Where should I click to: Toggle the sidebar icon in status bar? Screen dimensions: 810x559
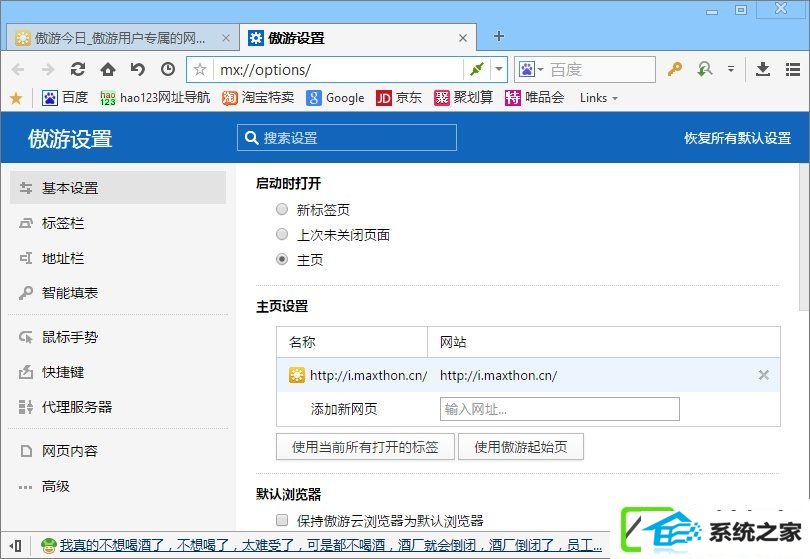(16, 546)
